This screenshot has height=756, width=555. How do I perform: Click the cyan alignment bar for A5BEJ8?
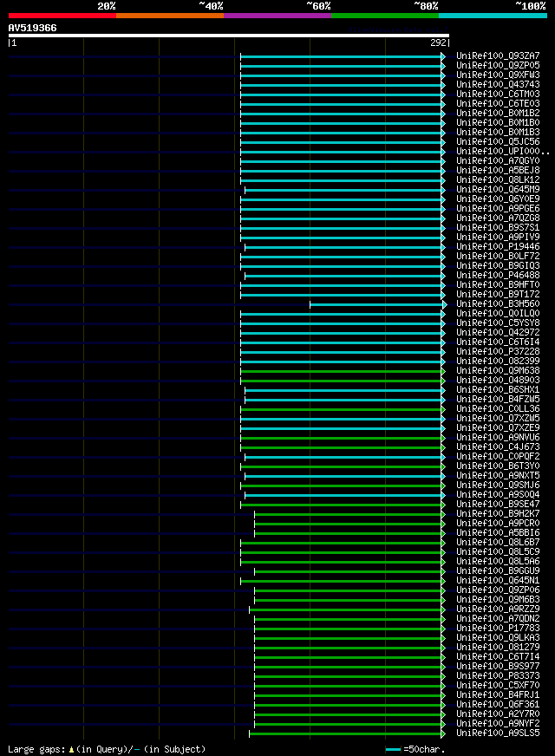click(x=343, y=171)
